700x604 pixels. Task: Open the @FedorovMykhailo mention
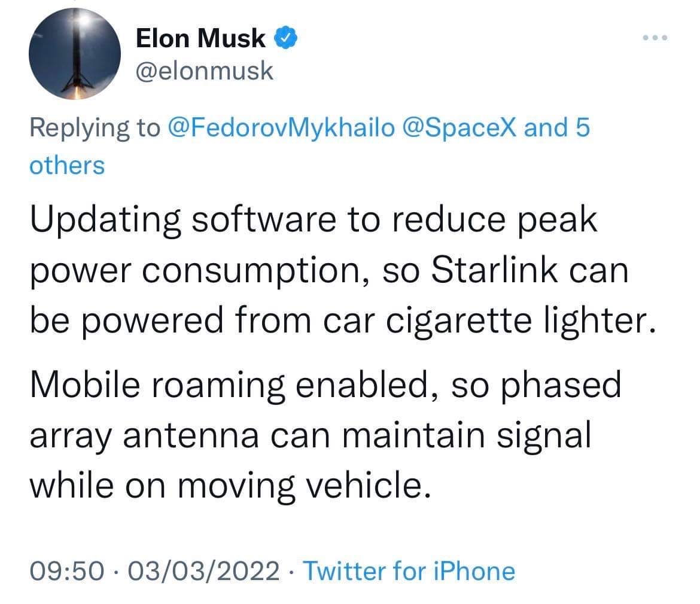pyautogui.click(x=281, y=128)
